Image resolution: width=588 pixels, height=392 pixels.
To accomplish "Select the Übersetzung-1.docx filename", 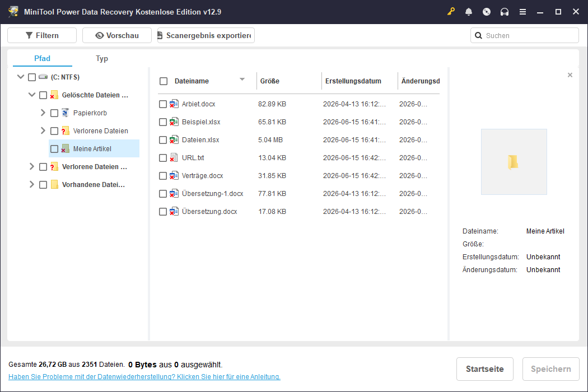I will [x=212, y=194].
